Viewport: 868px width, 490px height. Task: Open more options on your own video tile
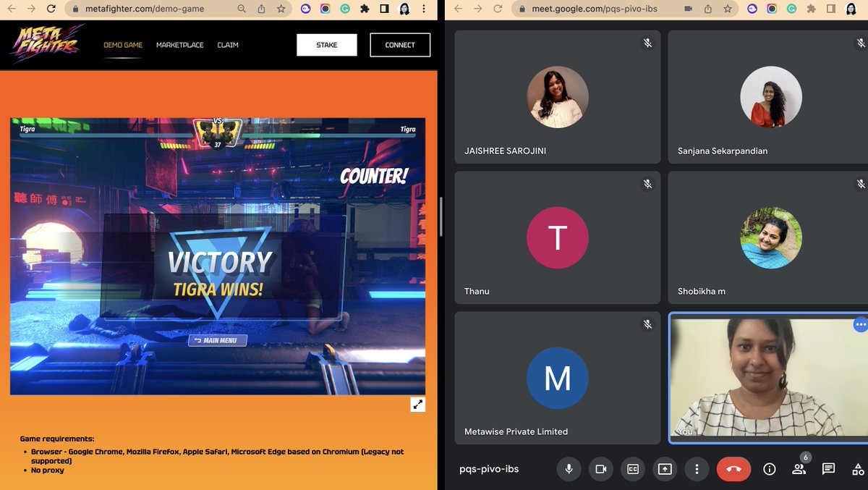coord(860,324)
